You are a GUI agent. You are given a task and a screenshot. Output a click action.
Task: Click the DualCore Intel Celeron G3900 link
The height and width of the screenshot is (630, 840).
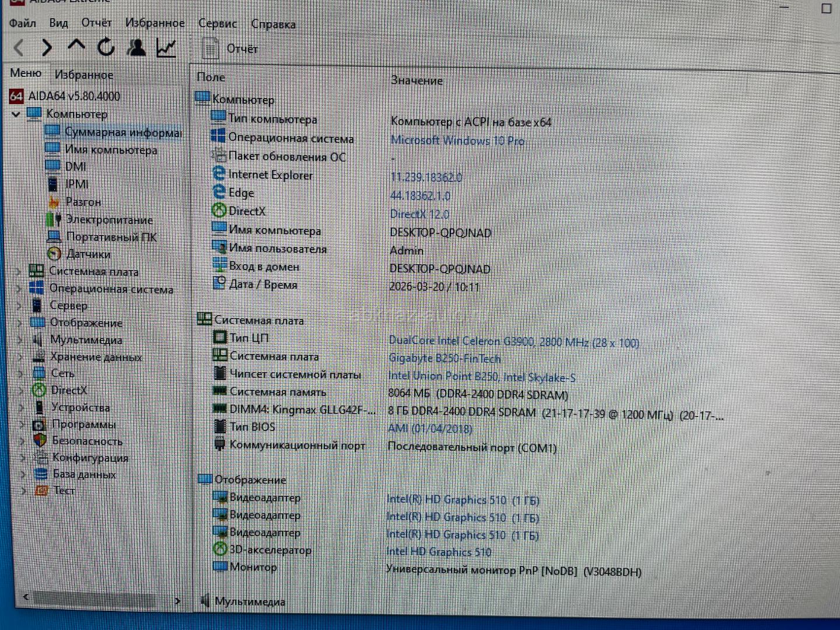pyautogui.click(x=513, y=342)
